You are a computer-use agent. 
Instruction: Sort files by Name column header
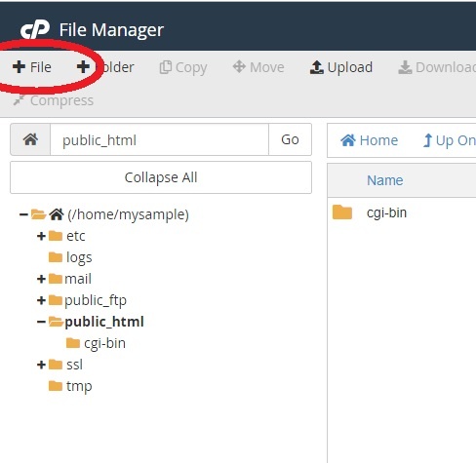point(385,180)
